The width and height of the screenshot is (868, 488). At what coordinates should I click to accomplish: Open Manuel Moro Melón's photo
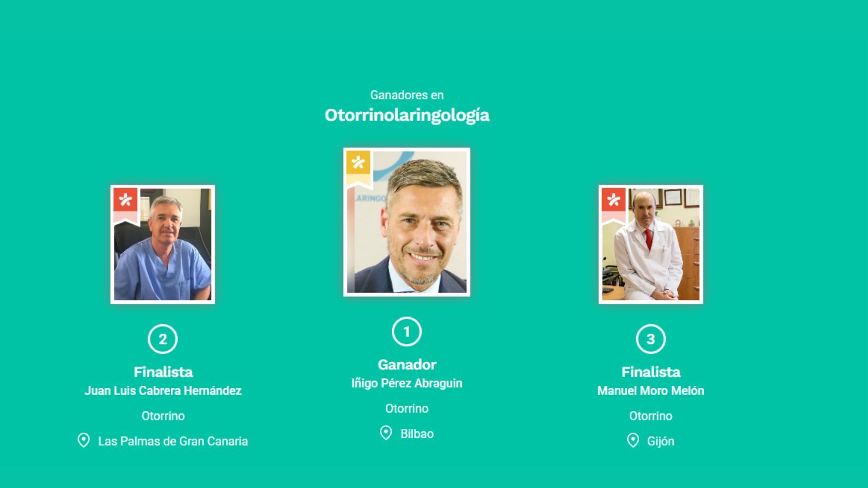(x=651, y=244)
